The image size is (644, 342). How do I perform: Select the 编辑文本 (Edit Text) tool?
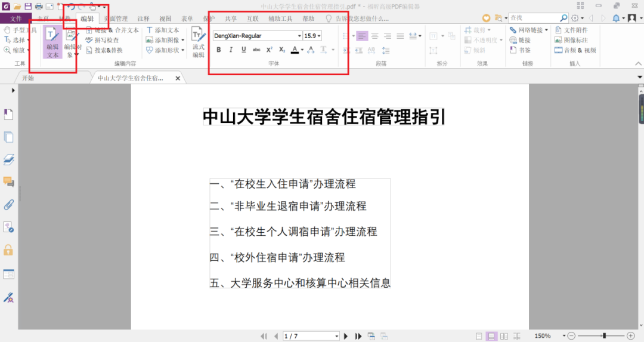52,42
